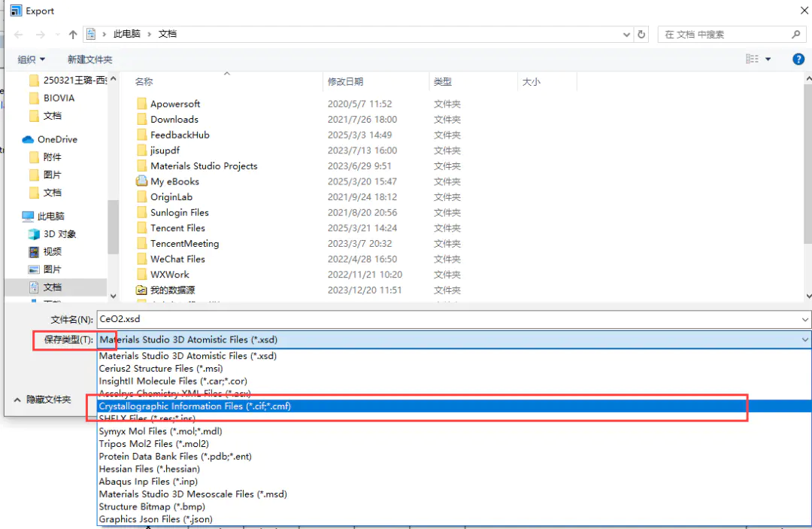Image resolution: width=812 pixels, height=529 pixels.
Task: Click 新建文件夹 button
Action: click(x=89, y=59)
